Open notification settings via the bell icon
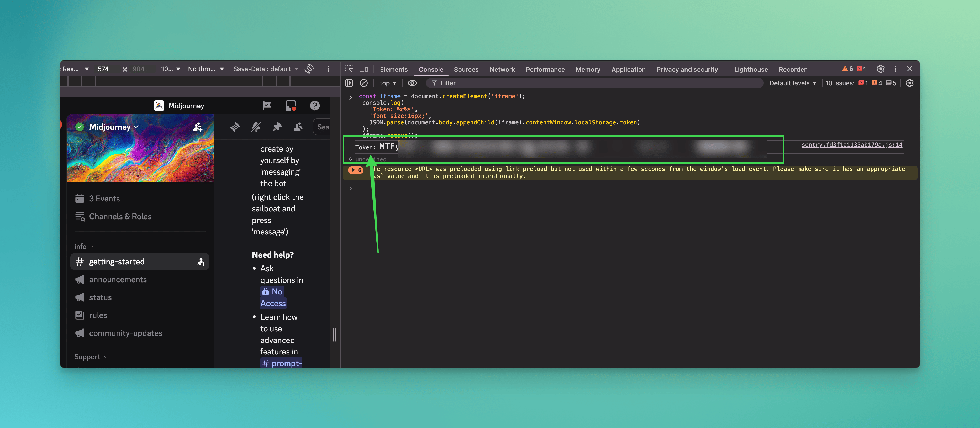Screen dimensions: 980x428 point(256,127)
